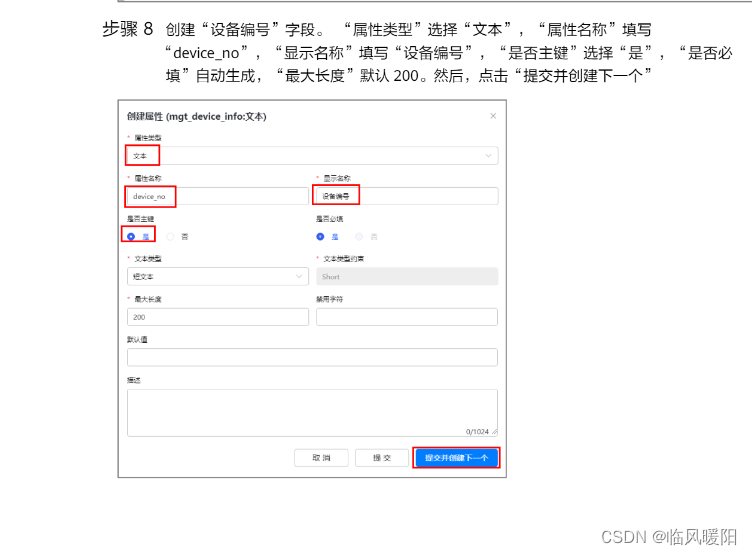This screenshot has width=752, height=555.
Task: Click the 描述 textarea
Action: (x=312, y=413)
